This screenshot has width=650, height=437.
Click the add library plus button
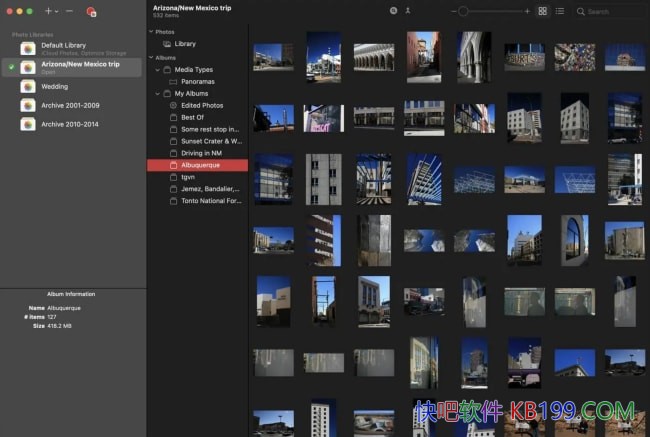47,11
